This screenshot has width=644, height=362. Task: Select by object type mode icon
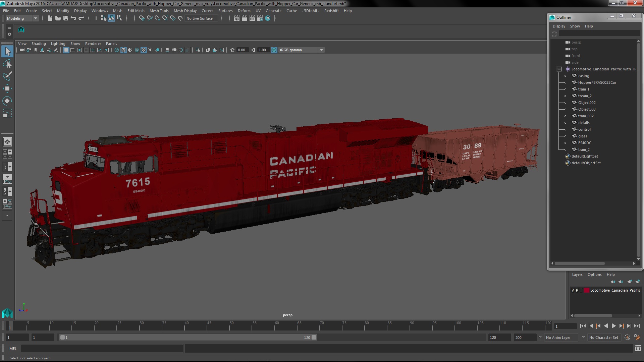111,18
